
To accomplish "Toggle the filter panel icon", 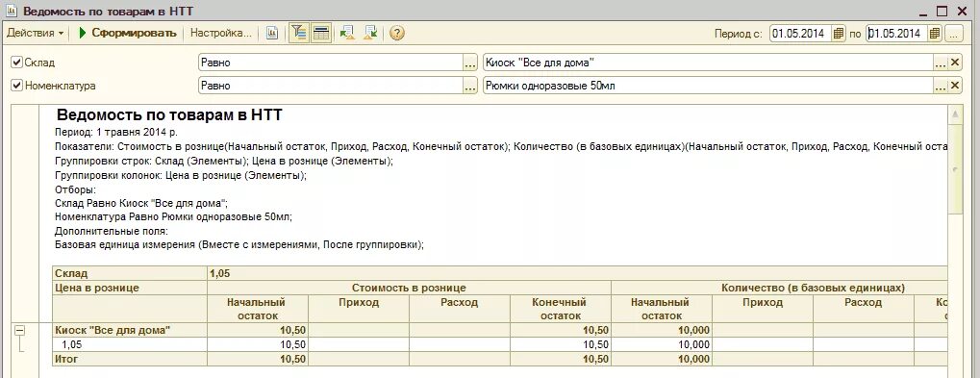I will pyautogui.click(x=300, y=33).
